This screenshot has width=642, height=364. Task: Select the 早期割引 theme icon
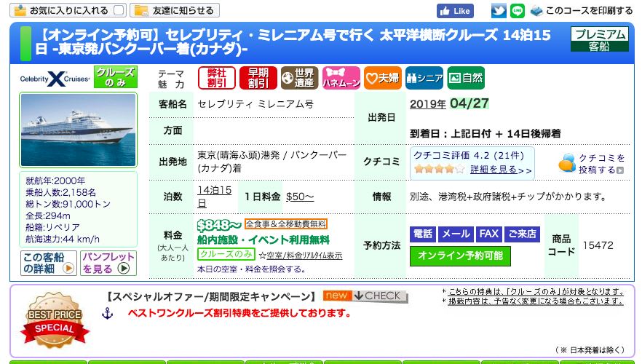tap(258, 78)
